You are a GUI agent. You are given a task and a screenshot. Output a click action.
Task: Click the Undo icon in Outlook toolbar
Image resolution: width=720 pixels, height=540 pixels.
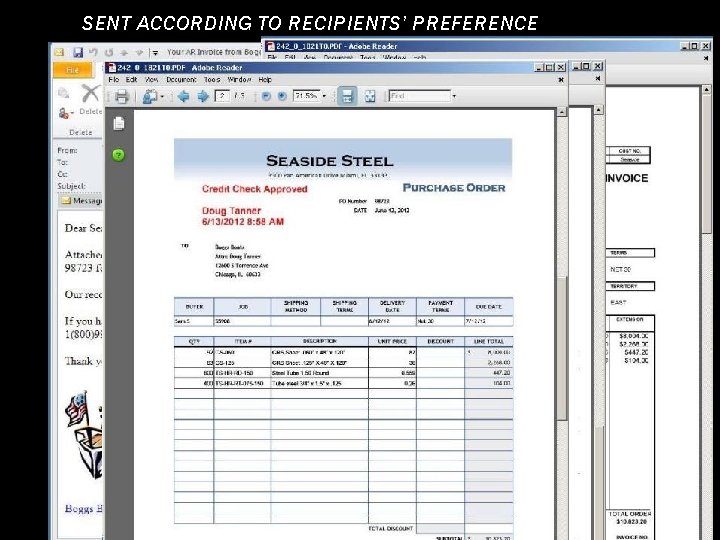94,52
